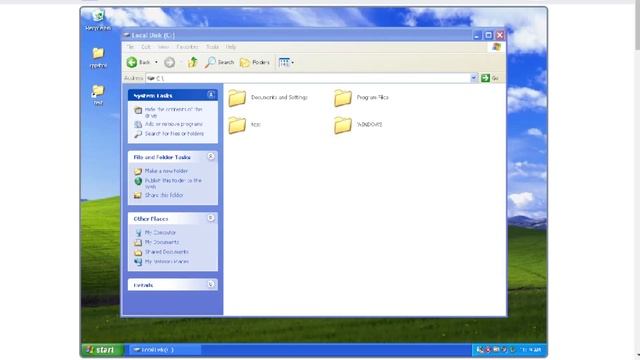Open the View menu
The height and width of the screenshot is (360, 640).
[x=163, y=47]
